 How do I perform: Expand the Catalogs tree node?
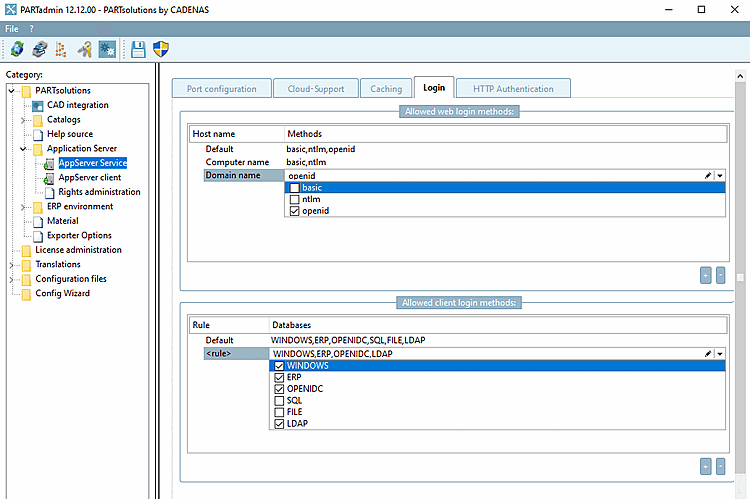pyautogui.click(x=22, y=120)
